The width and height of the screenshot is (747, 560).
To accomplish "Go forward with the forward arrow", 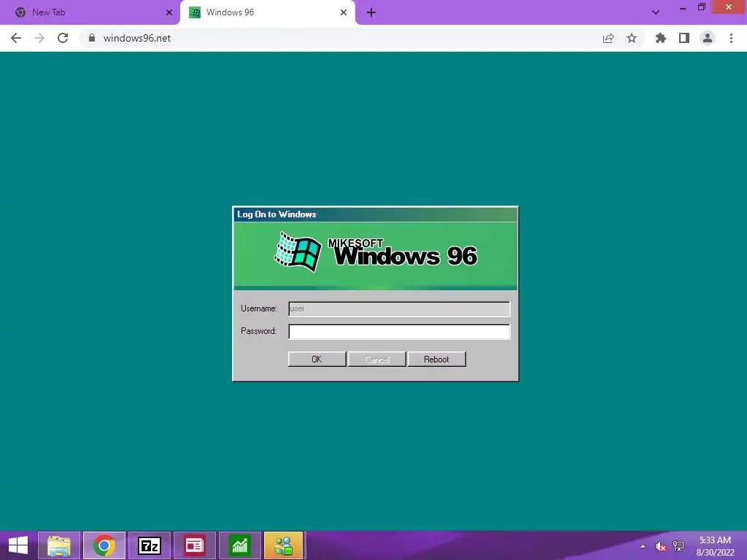I will [x=39, y=38].
